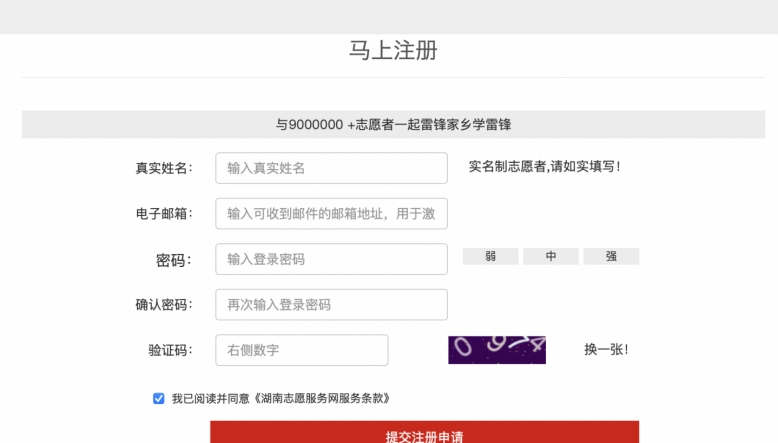Open the 《湖南志愿服务网服务条款》 terms link
The width and height of the screenshot is (778, 443).
coord(320,398)
